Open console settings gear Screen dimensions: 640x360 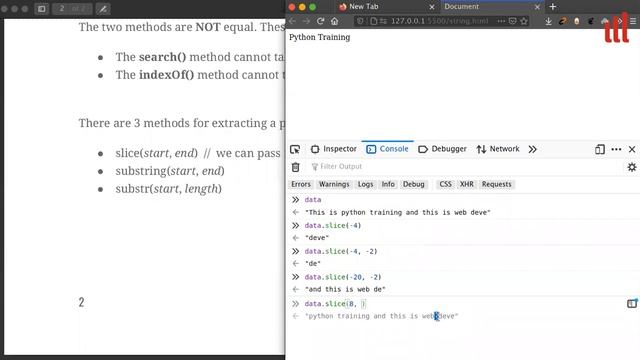point(632,167)
